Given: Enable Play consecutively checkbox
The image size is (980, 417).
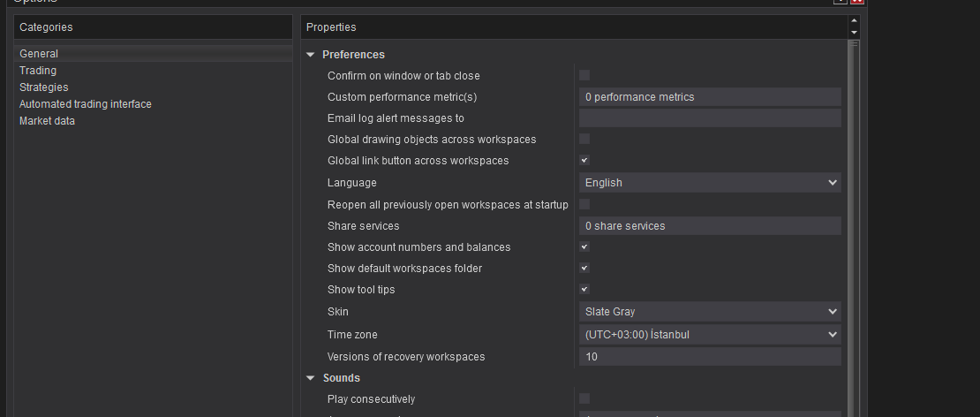Looking at the screenshot, I should point(584,398).
